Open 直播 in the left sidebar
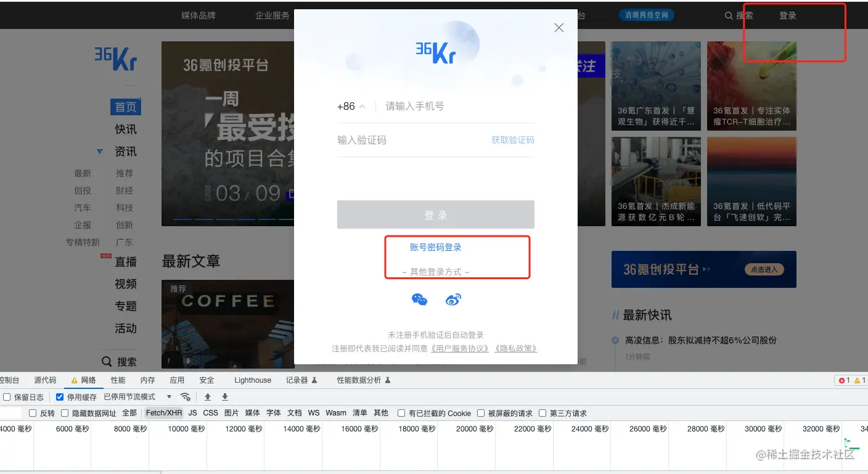 (x=126, y=262)
